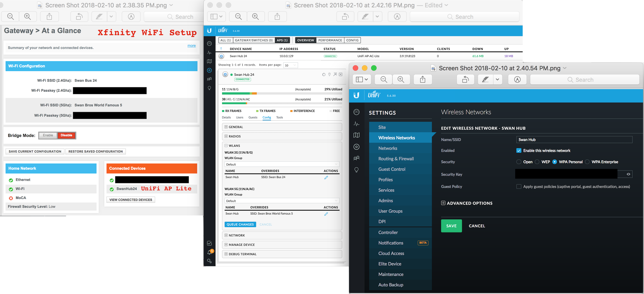Open Wireless Networks in Settings menu

pos(400,138)
